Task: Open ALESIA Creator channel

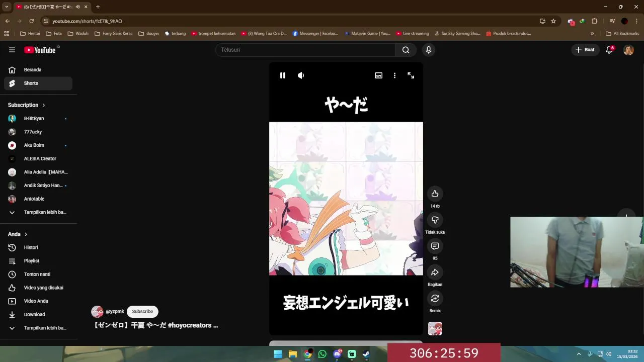Action: (x=38, y=159)
